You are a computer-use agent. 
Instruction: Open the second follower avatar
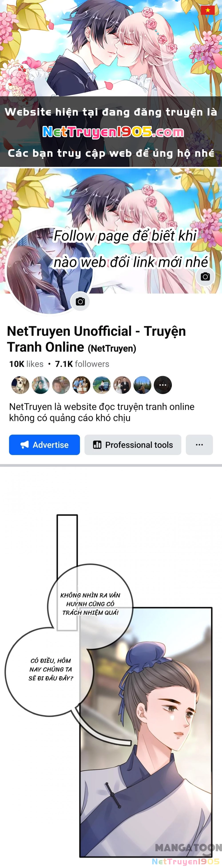pos(41,385)
